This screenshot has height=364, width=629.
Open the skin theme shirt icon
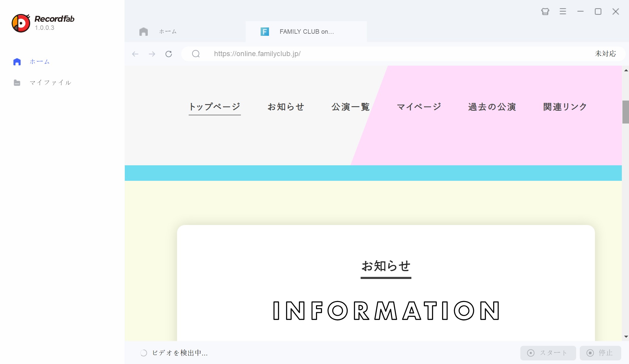tap(545, 12)
